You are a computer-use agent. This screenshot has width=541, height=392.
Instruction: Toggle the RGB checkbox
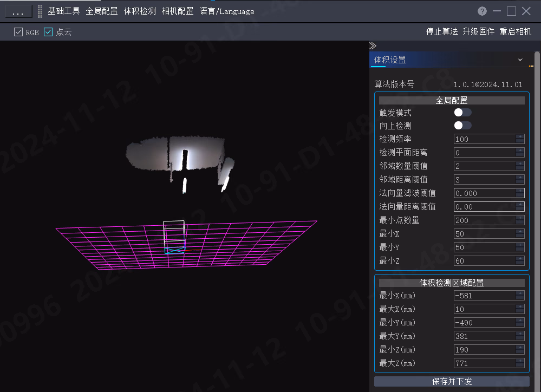[18, 32]
